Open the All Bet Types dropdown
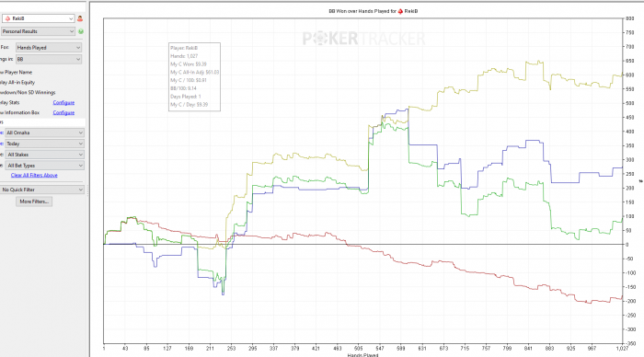 [44, 166]
